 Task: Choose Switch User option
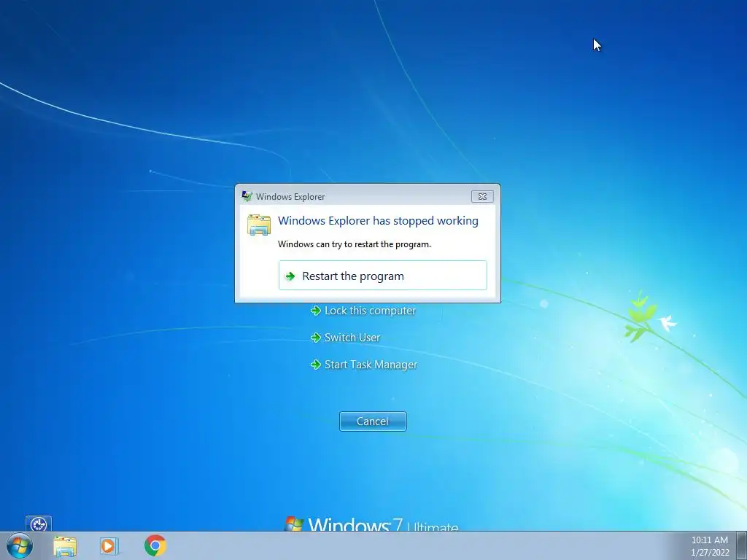click(345, 338)
